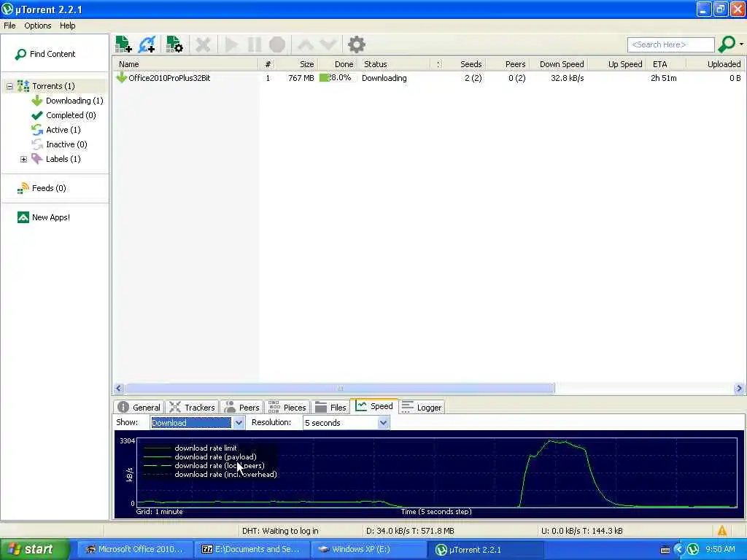
Task: Switch to the Logger tab
Action: click(422, 408)
